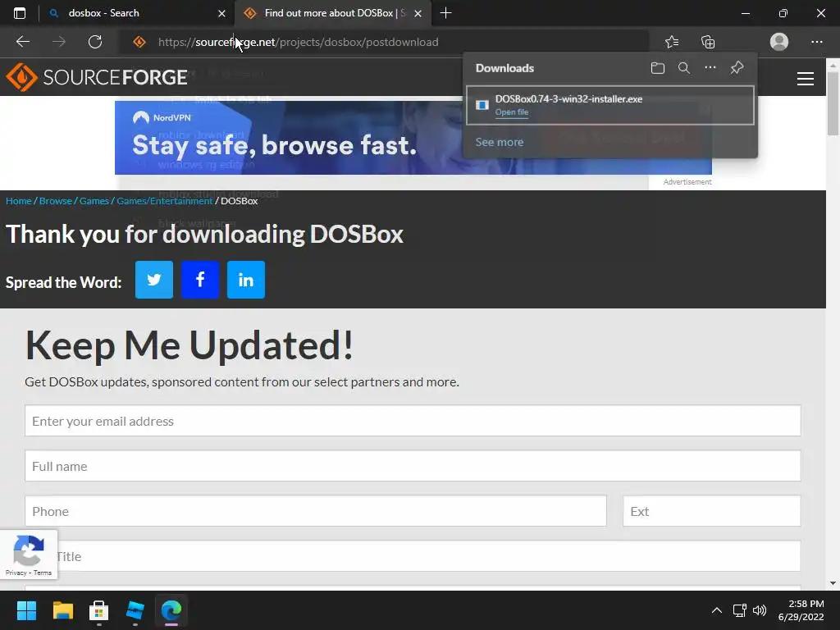Image resolution: width=840 pixels, height=630 pixels.
Task: Share on Twitter button
Action: click(x=154, y=280)
